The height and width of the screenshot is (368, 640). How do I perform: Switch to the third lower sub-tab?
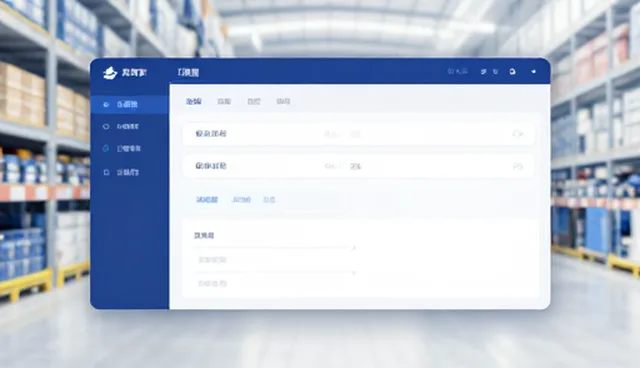coord(269,200)
